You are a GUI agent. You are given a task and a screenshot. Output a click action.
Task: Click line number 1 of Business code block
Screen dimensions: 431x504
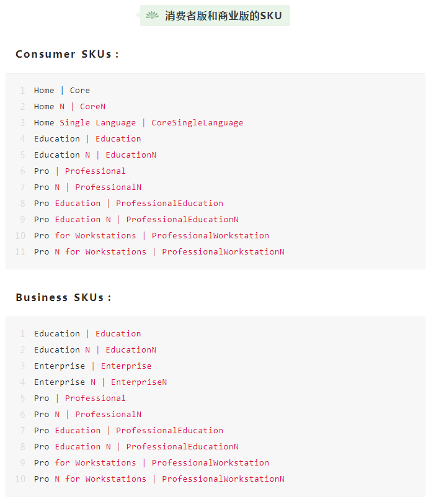22,334
